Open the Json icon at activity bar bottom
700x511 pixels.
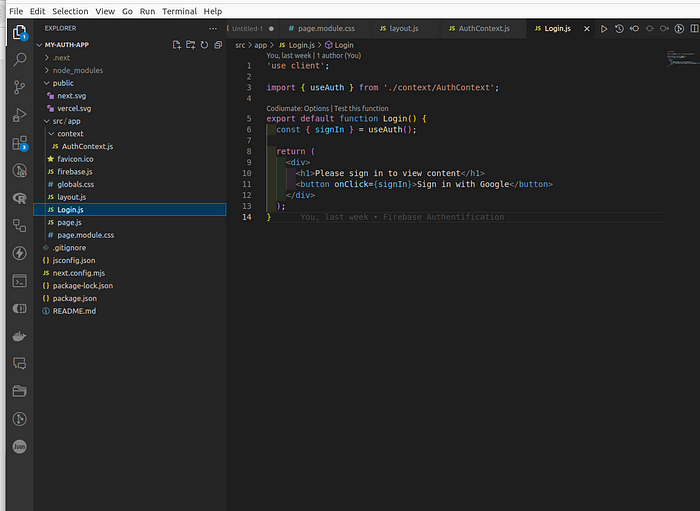click(20, 446)
